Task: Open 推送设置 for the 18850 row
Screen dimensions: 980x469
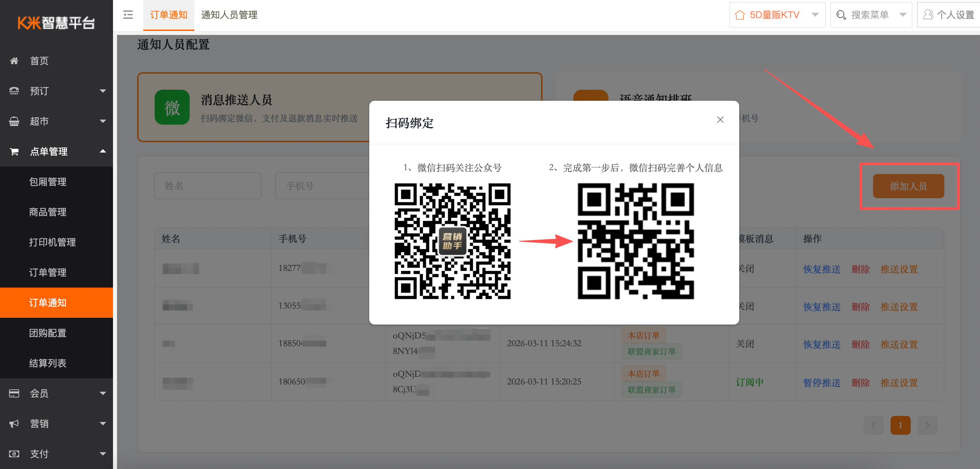Action: tap(899, 344)
